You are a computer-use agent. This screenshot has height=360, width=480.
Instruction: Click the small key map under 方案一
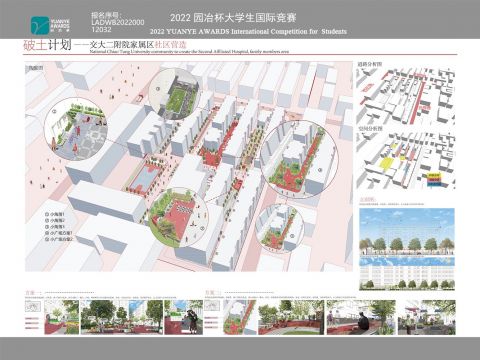[33, 306]
